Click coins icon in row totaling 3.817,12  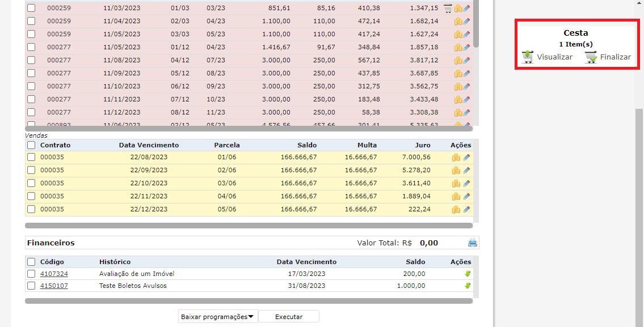(458, 61)
